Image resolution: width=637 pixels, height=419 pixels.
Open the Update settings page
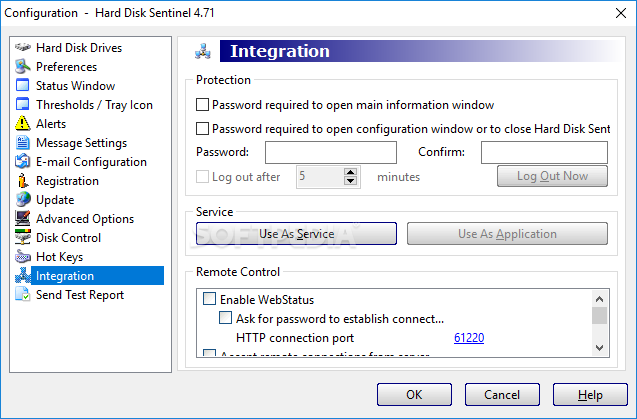(55, 200)
